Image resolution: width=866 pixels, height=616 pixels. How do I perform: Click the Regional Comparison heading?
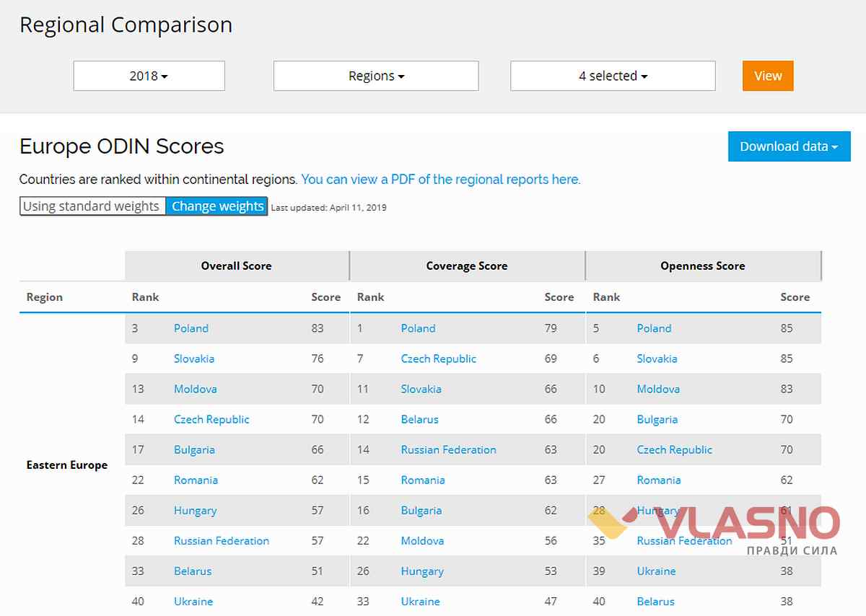click(x=126, y=25)
